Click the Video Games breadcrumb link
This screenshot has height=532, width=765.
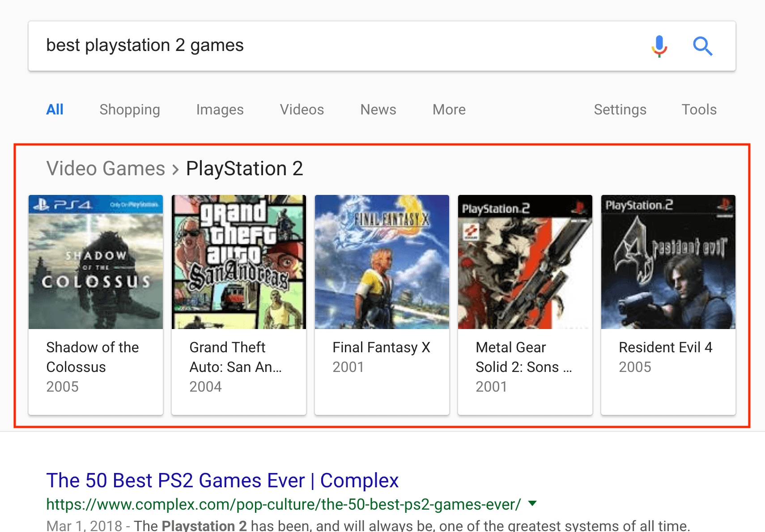[x=106, y=169]
